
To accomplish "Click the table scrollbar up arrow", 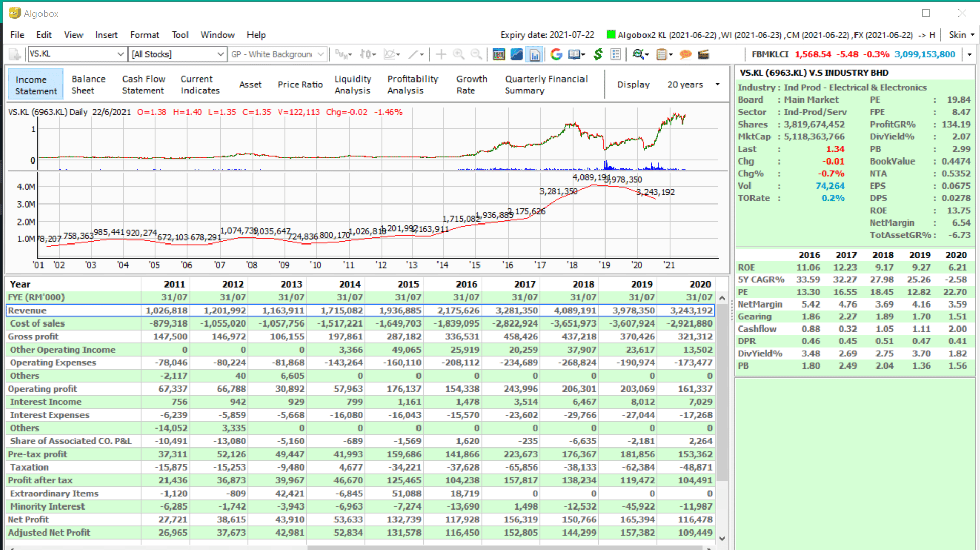I will [x=722, y=298].
